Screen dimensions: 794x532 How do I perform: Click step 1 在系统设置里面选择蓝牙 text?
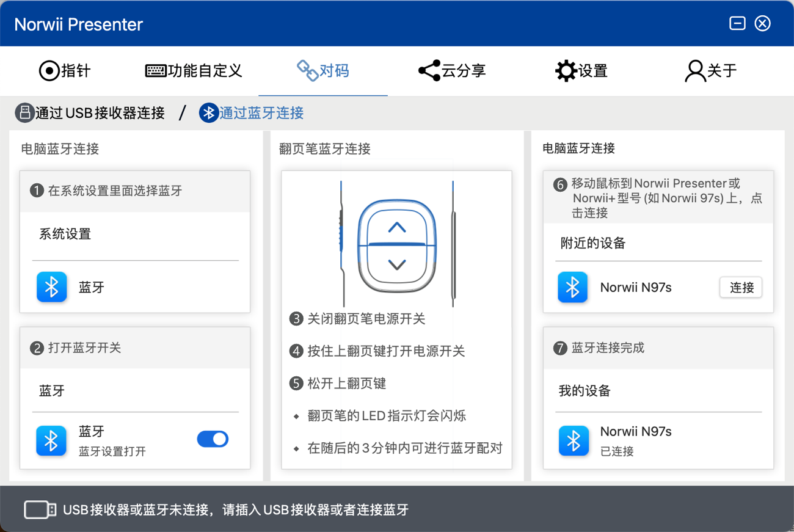(115, 191)
